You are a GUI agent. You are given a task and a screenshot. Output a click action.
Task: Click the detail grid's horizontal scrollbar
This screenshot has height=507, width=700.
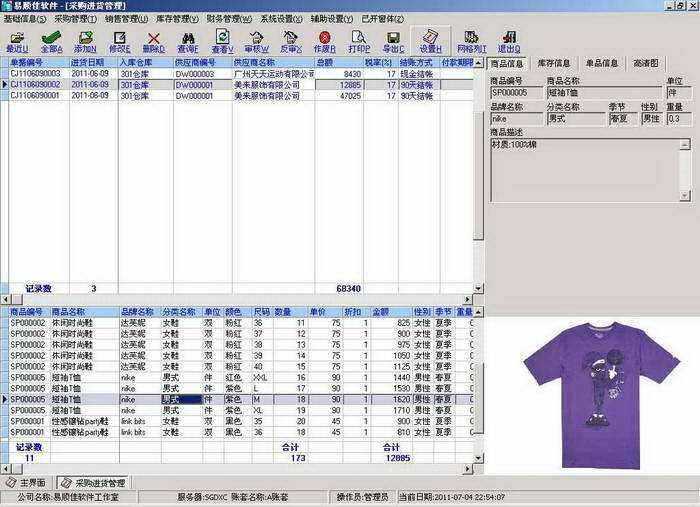240,468
